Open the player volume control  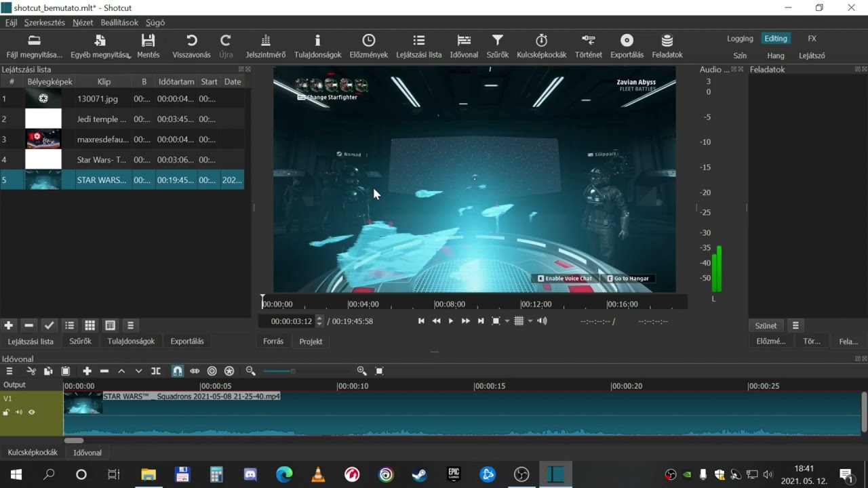pos(542,321)
